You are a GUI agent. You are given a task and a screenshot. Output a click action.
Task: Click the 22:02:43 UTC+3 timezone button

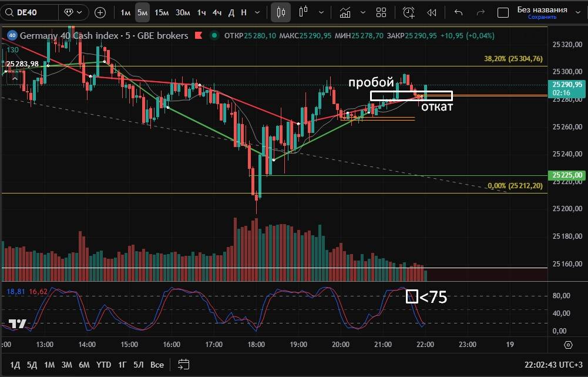click(x=553, y=365)
